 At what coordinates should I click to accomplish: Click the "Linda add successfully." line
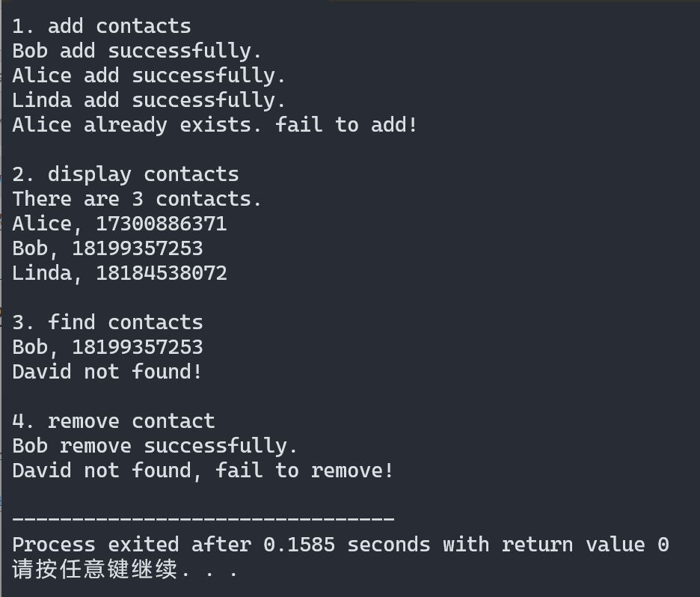149,100
